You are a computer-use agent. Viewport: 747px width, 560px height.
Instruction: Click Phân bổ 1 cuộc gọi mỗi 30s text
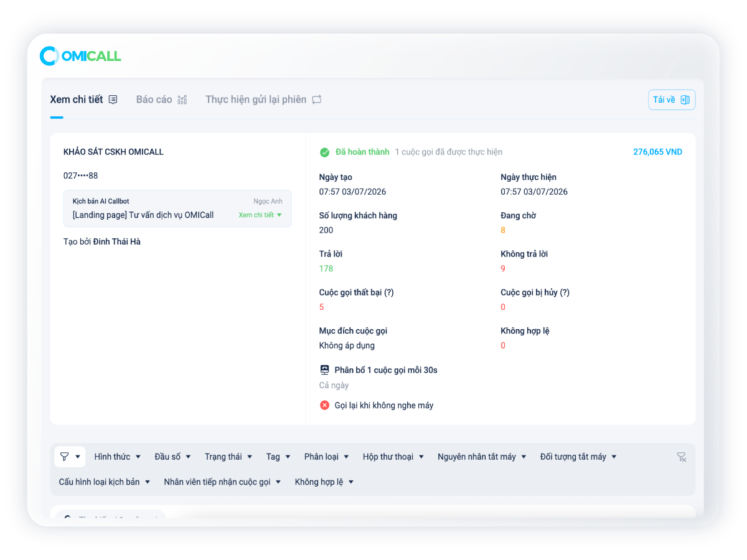(x=386, y=370)
